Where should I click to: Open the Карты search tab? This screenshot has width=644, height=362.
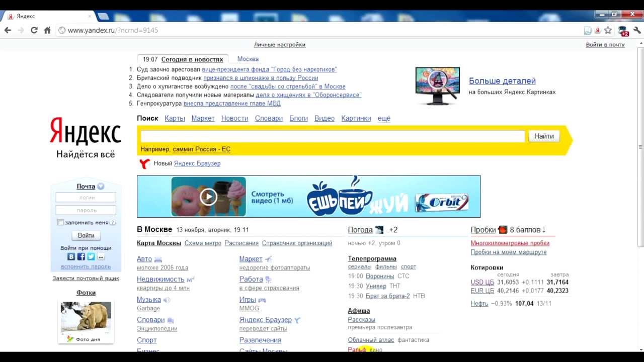click(x=175, y=118)
